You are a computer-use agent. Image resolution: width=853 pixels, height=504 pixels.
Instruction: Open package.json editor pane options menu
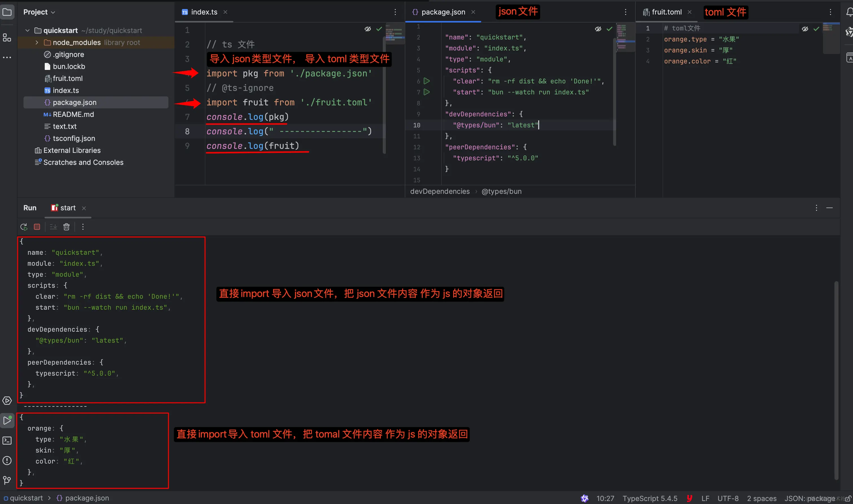(625, 12)
